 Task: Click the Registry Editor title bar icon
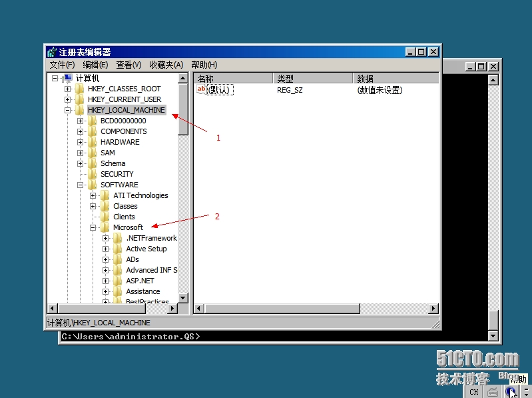coord(52,52)
